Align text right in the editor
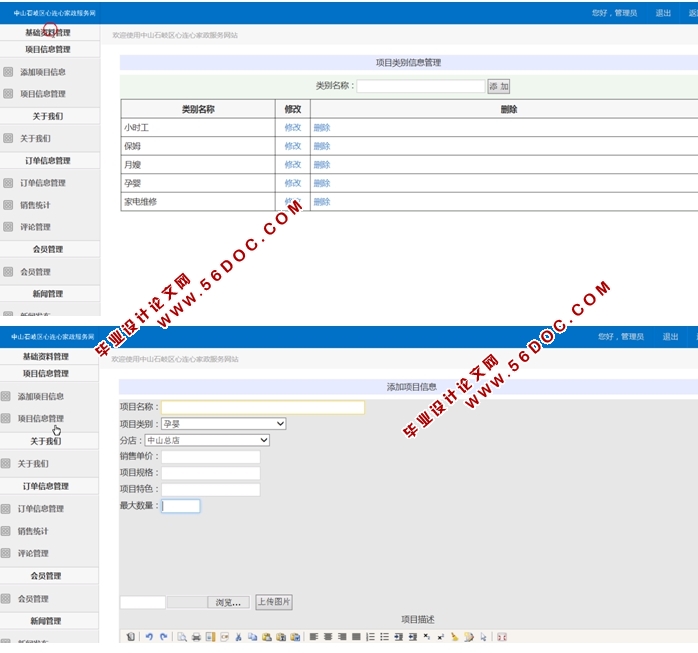Viewport: 698px width, 653px height. (x=342, y=637)
